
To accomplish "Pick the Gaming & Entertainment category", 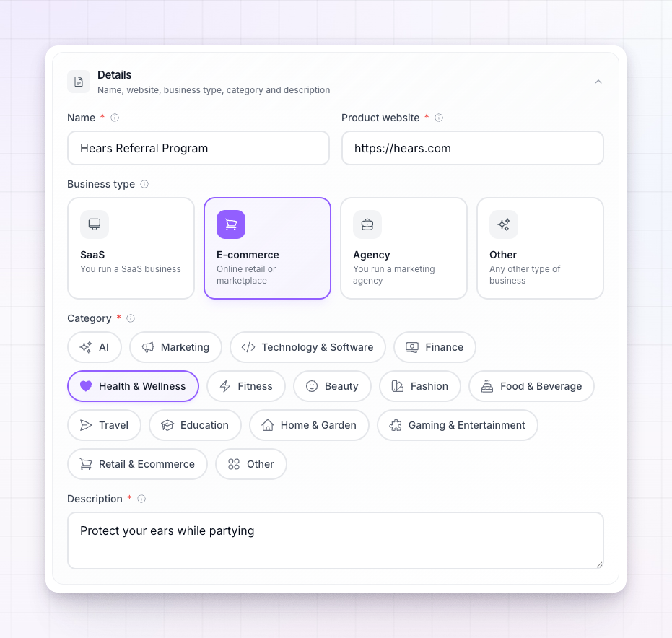I will (458, 425).
